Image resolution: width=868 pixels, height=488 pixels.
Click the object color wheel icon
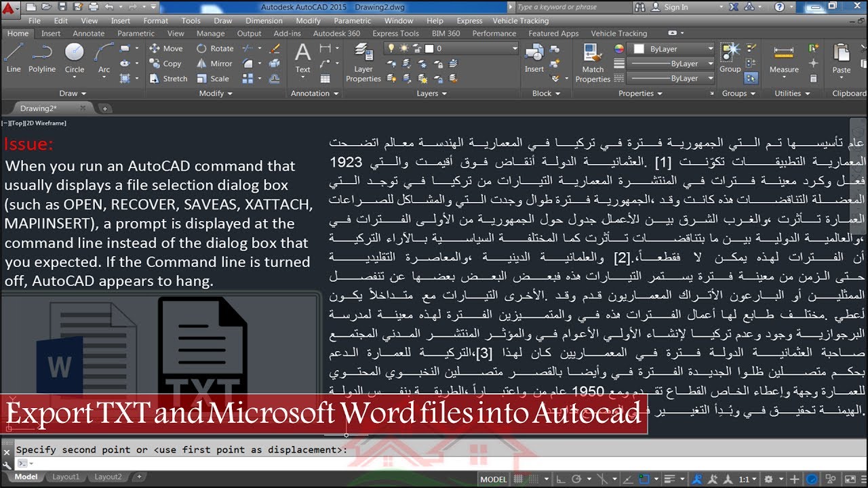point(619,49)
